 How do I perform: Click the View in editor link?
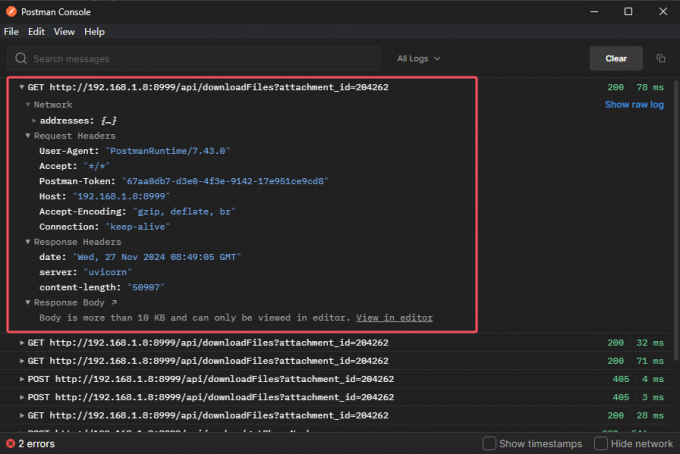point(394,318)
